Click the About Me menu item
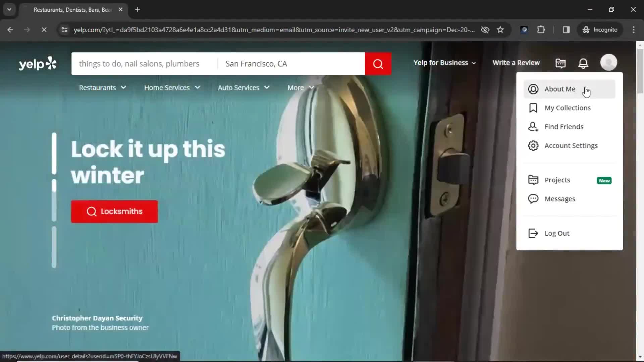Screen dimensions: 644x362 [560, 89]
